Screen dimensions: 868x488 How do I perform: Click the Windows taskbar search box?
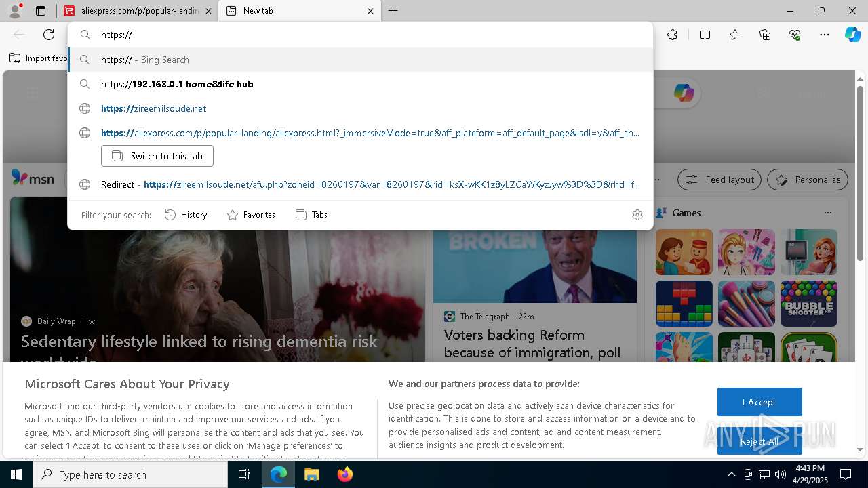click(x=130, y=474)
